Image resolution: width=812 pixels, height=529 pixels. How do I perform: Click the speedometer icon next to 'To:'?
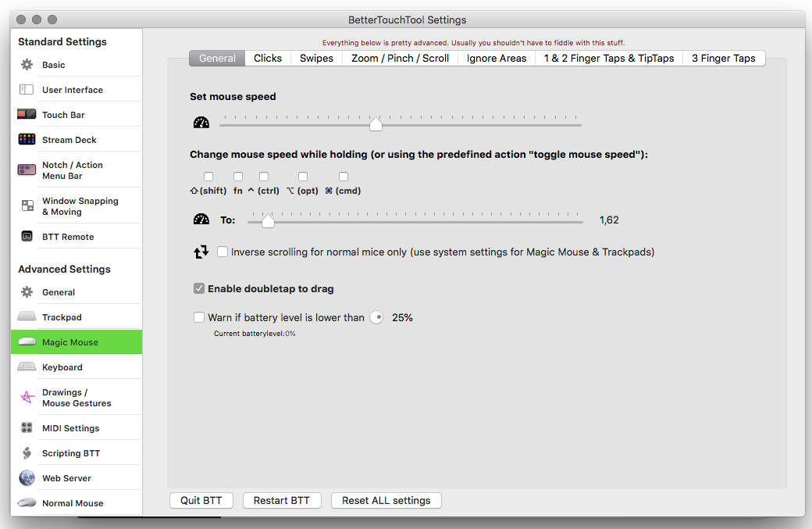201,220
